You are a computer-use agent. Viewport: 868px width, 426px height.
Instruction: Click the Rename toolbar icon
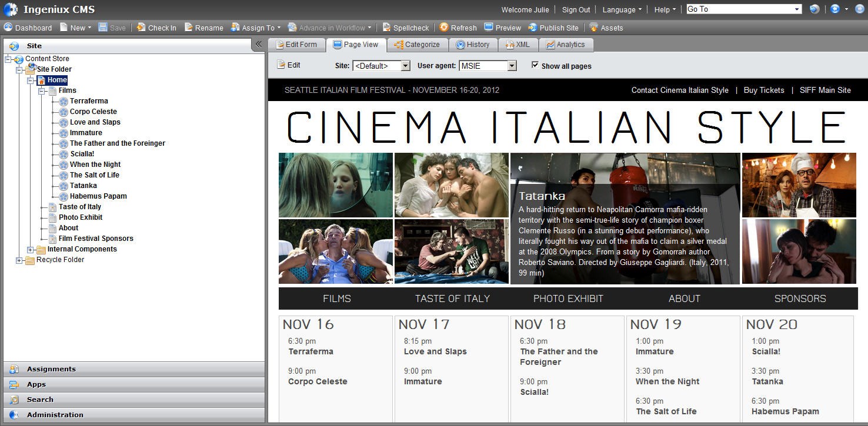click(x=189, y=27)
